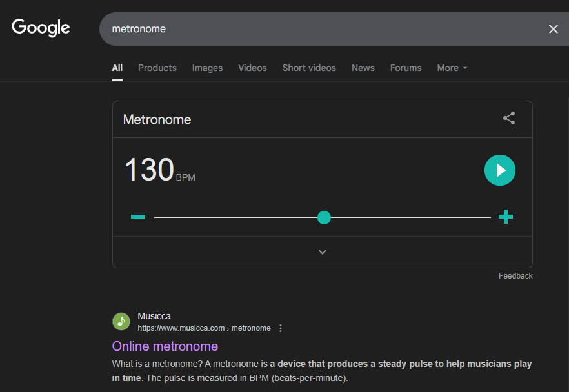
Task: Click the Musicca site favicon
Action: coord(121,321)
